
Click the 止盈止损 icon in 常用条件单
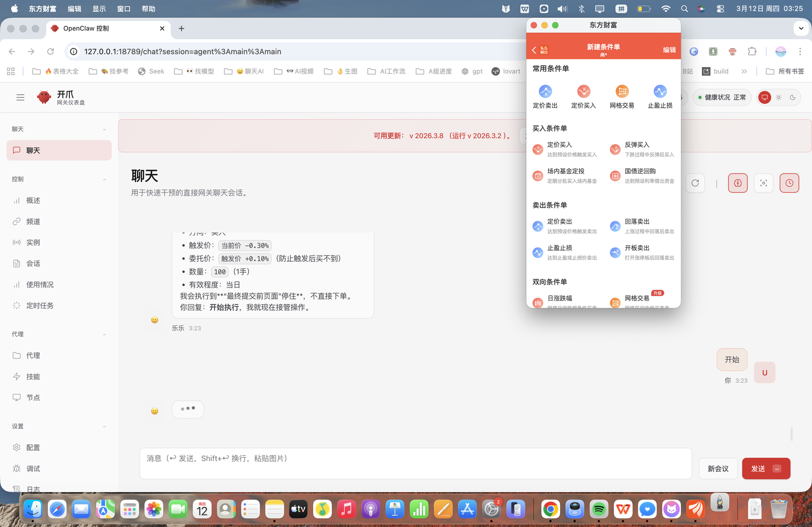660,92
